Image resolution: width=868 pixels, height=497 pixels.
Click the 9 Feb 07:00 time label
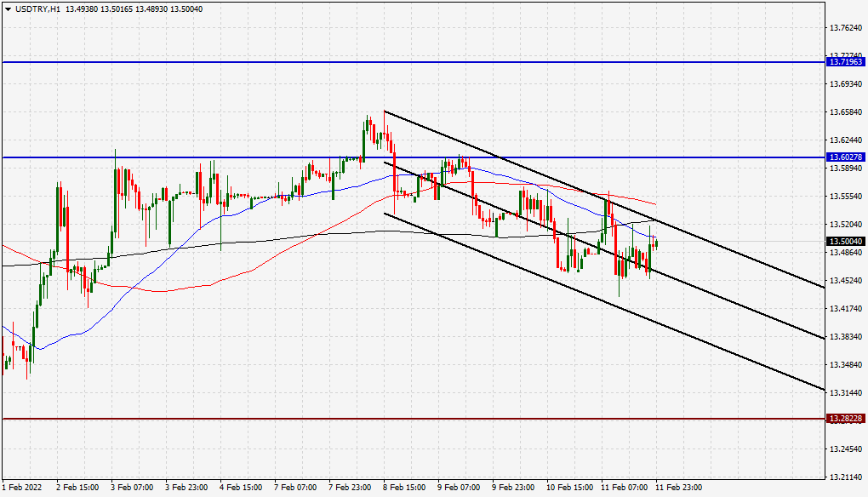pyautogui.click(x=459, y=487)
